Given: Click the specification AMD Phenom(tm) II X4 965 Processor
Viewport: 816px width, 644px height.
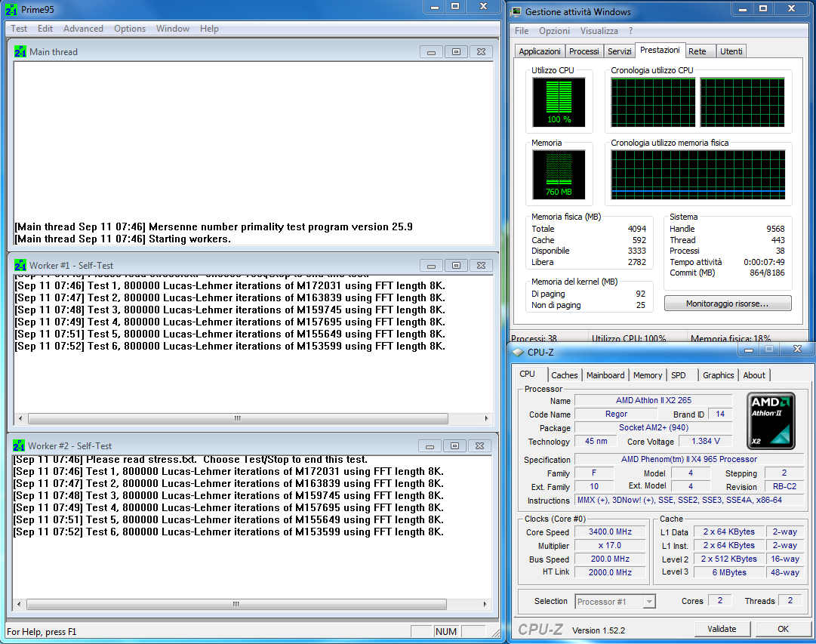Looking at the screenshot, I should [689, 459].
